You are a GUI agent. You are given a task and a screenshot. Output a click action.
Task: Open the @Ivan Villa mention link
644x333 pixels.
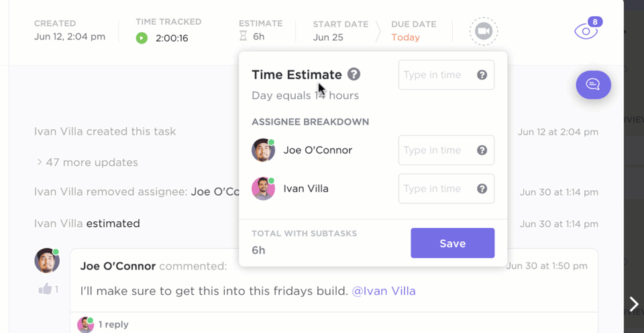384,291
